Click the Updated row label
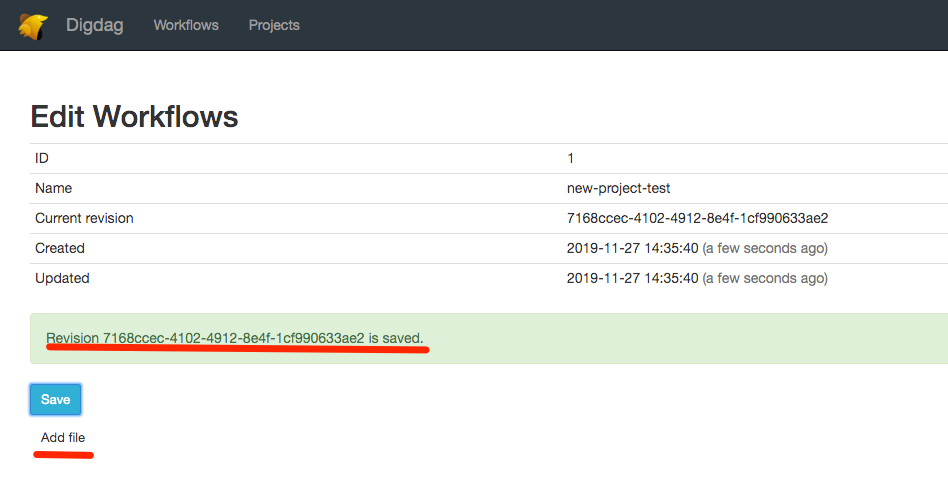 (x=62, y=278)
